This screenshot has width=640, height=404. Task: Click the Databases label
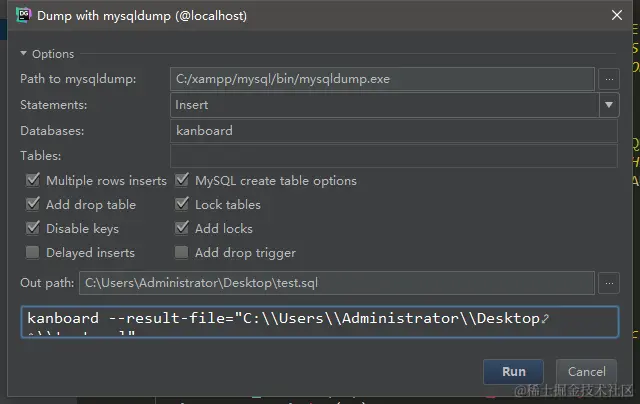tap(52, 131)
